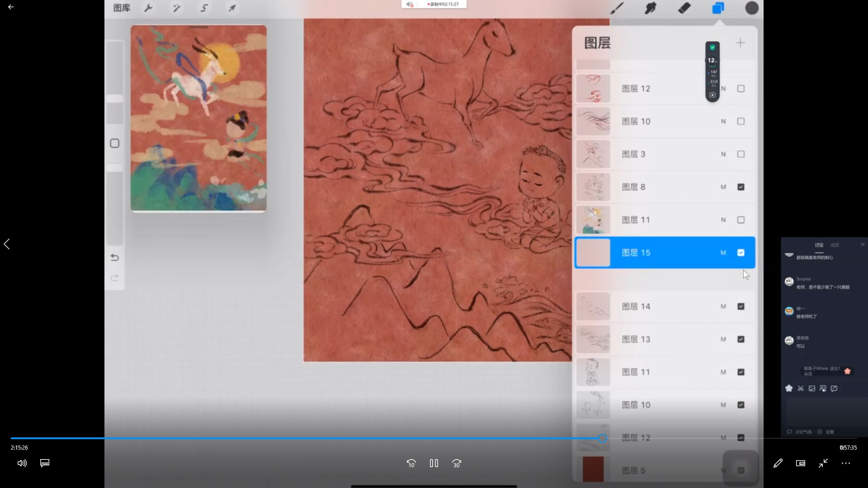Open blend mode M for 图层 13

(723, 339)
